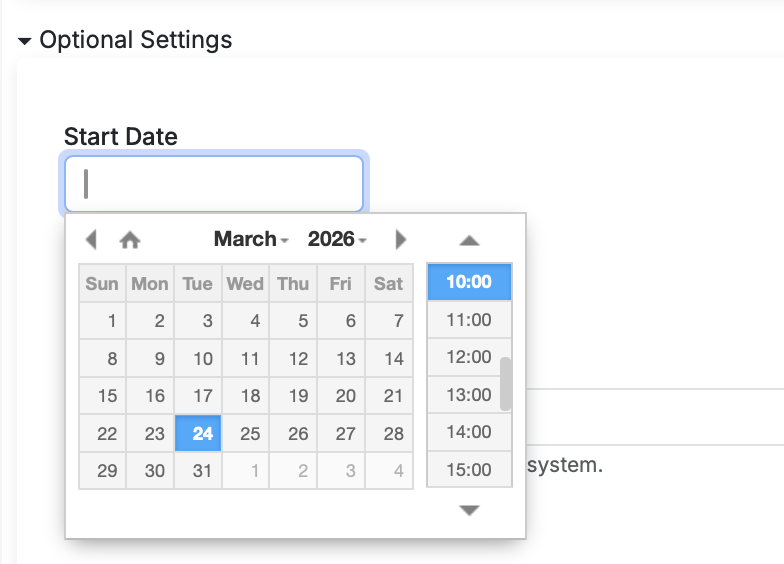Select 11:00 from the time list
This screenshot has height=564, width=784.
click(x=469, y=320)
